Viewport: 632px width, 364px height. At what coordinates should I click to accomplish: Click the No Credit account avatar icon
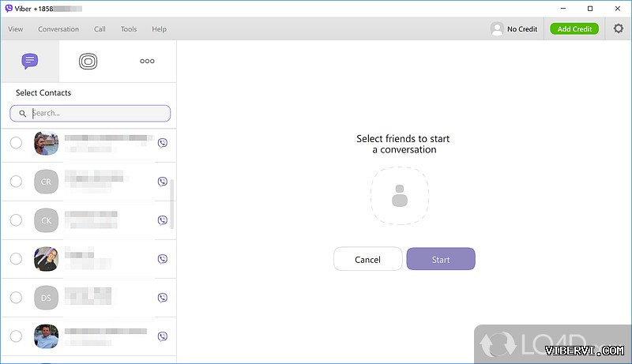click(497, 28)
